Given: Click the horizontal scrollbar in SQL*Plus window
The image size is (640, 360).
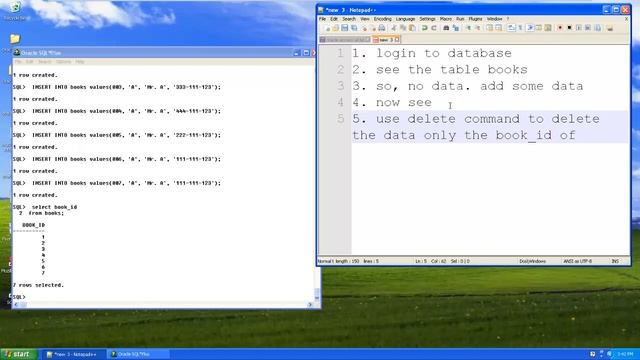Looking at the screenshot, I should [x=163, y=304].
